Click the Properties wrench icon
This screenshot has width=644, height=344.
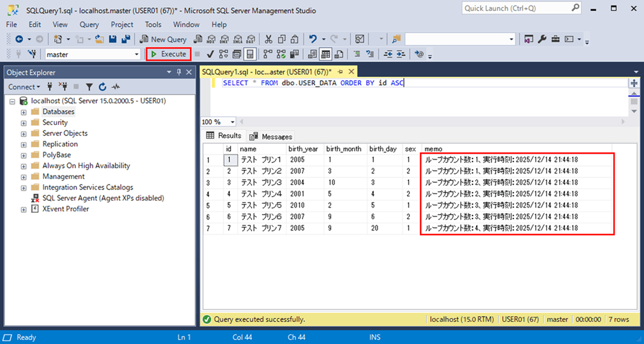tap(542, 39)
